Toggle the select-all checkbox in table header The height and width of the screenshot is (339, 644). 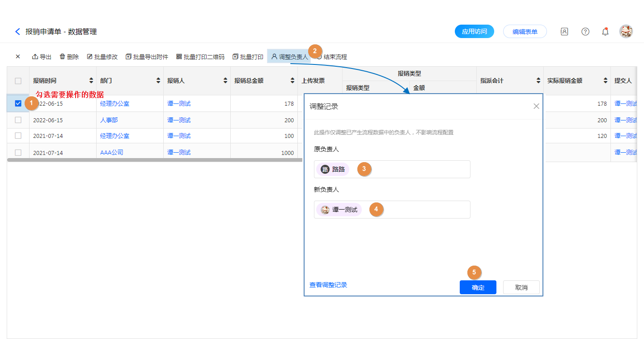tap(18, 81)
